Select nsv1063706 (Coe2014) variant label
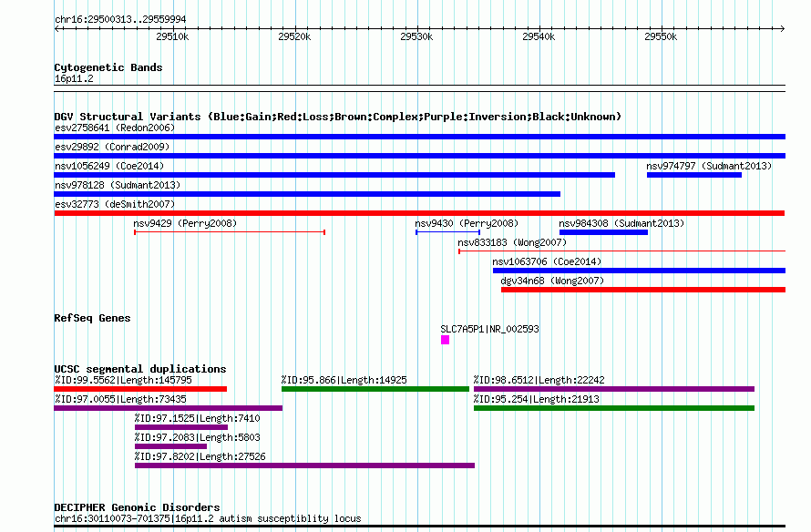 [x=547, y=261]
